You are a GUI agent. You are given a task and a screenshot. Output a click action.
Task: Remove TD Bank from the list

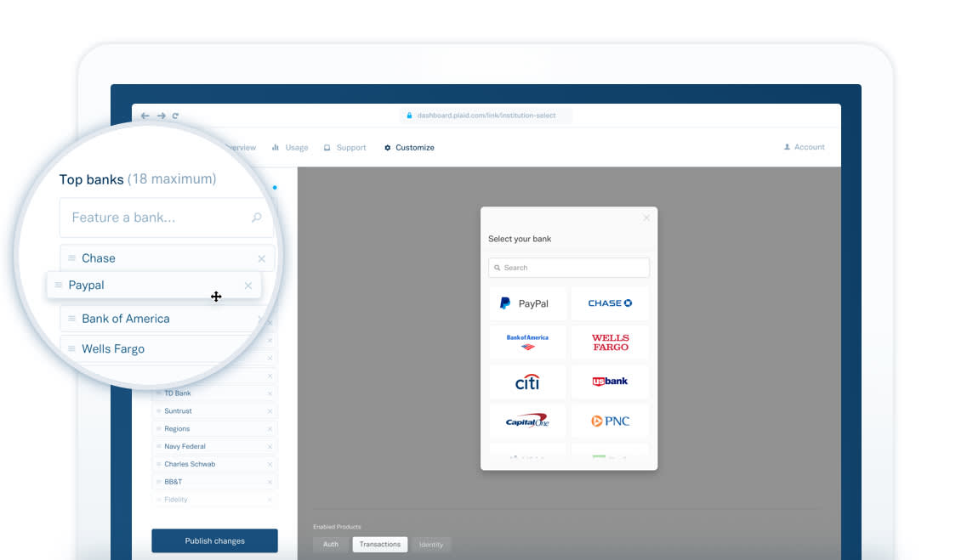tap(270, 393)
